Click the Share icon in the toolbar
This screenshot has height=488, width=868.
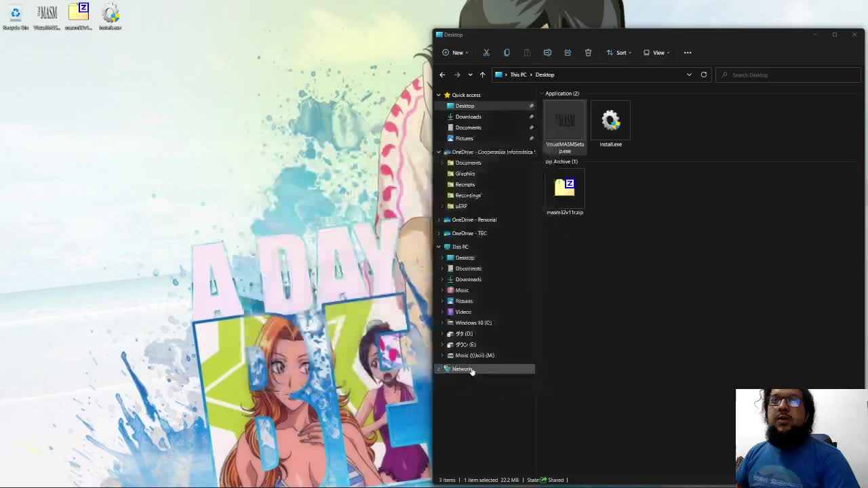568,53
